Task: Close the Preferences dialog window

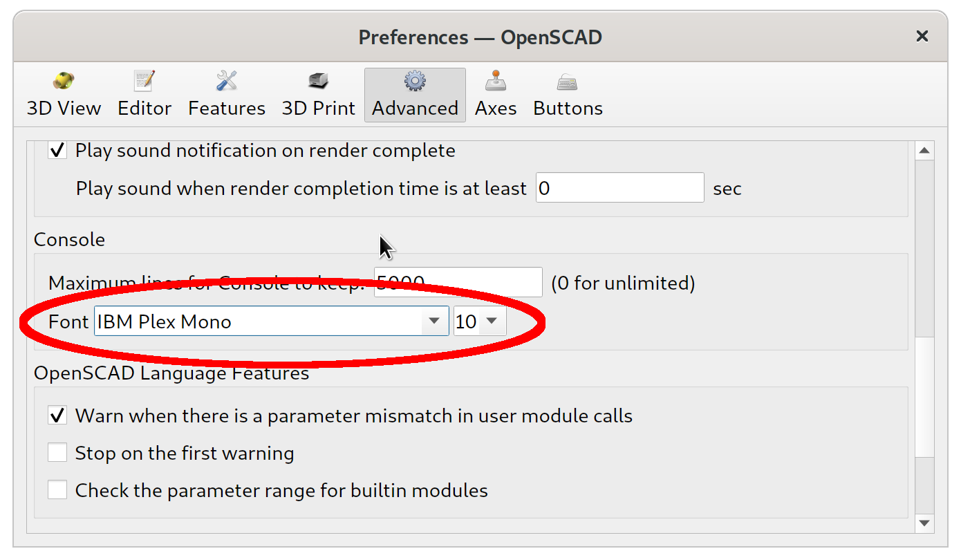Action: coord(922,37)
